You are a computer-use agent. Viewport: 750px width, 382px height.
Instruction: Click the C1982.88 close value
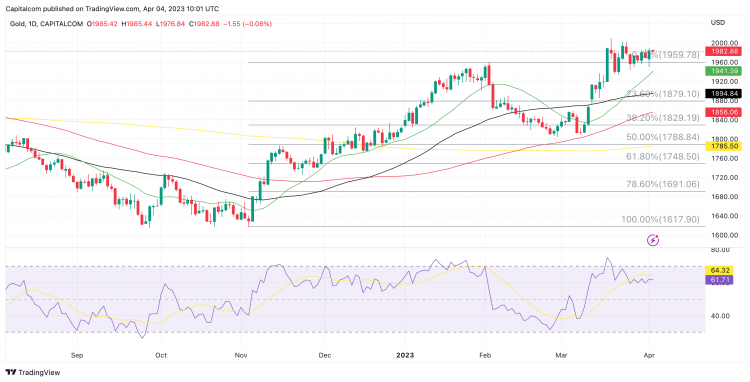pyautogui.click(x=204, y=23)
